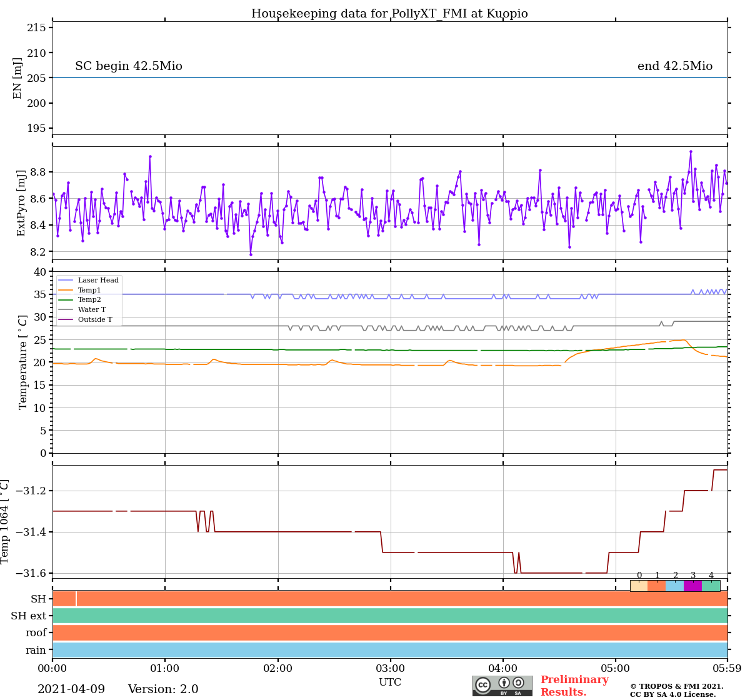Click the rain status bar row
The width and height of the screenshot is (750, 700).
(x=390, y=649)
